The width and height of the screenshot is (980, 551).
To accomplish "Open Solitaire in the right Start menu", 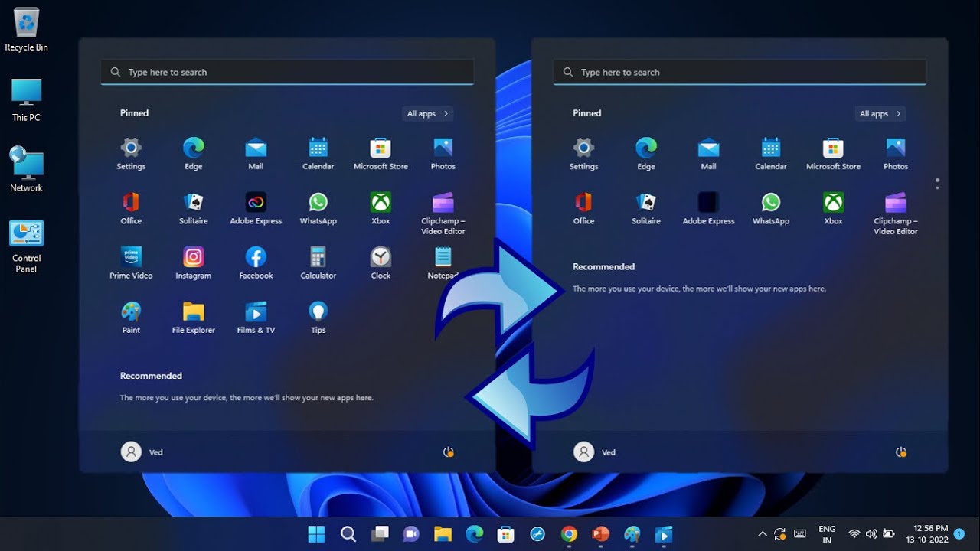I will [x=646, y=208].
